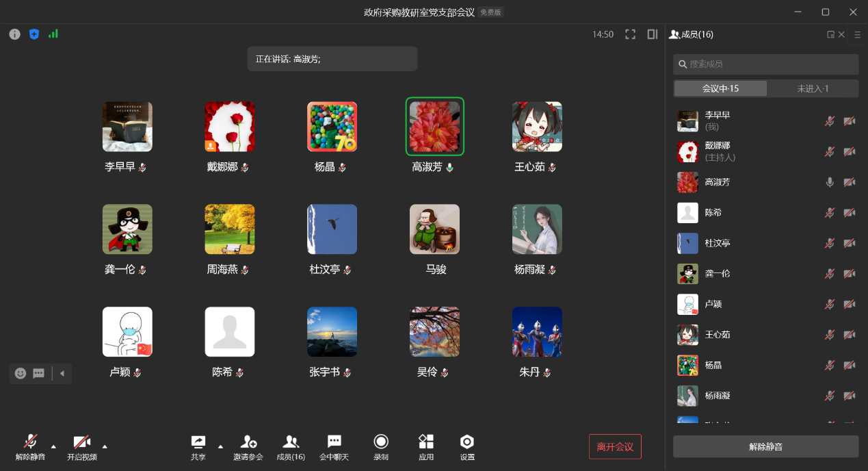Switch to the 会议中·15 tab
Viewport: 868px width, 471px height.
720,88
